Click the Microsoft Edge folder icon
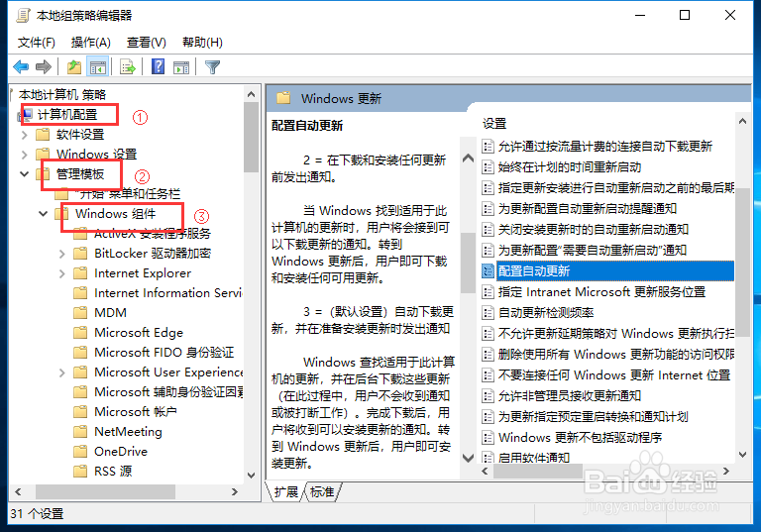The width and height of the screenshot is (761, 532). pos(80,333)
